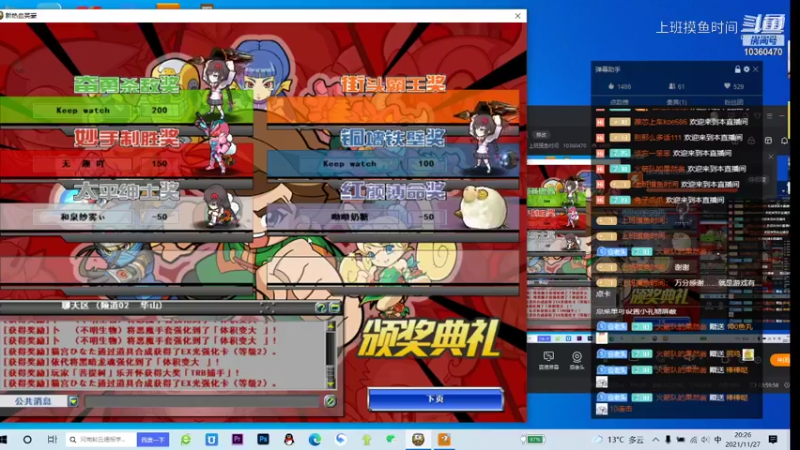
Task: Click the chat log scrollbar track
Action: pos(331,355)
